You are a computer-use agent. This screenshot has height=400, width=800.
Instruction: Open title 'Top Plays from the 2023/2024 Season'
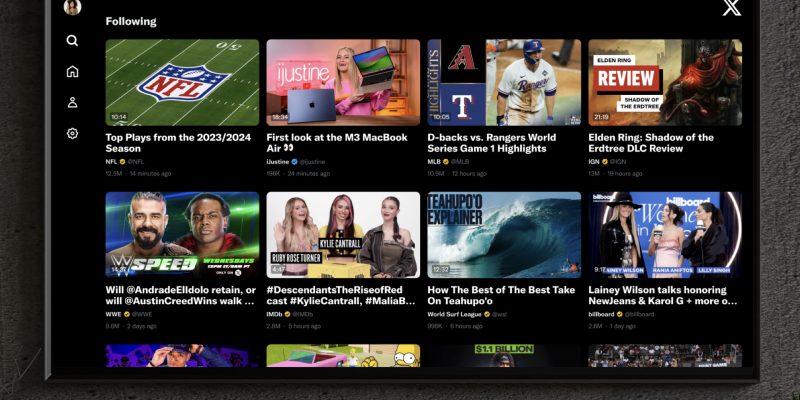178,143
